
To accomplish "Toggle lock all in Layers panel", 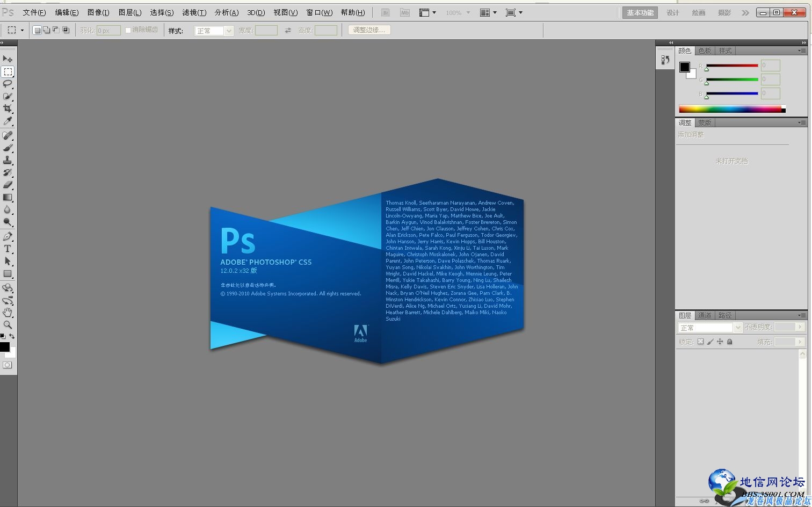I will 730,342.
